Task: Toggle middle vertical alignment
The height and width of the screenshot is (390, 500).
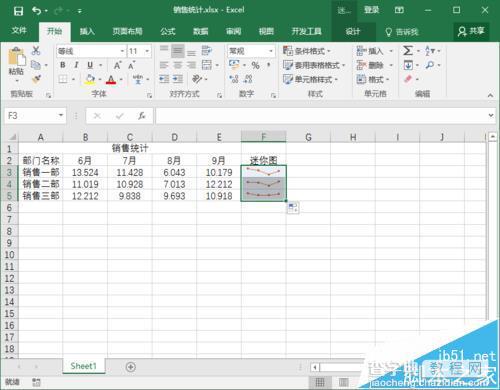Action: [x=178, y=51]
